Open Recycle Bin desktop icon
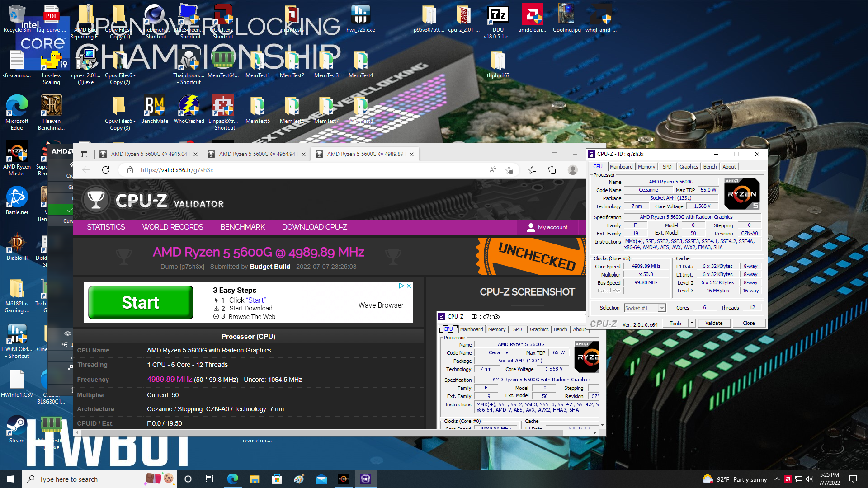 [x=17, y=19]
